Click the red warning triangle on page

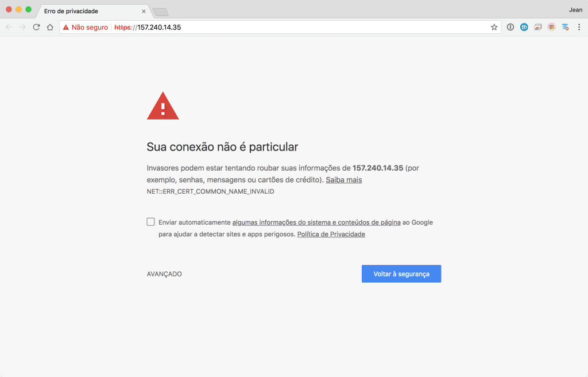click(x=163, y=106)
